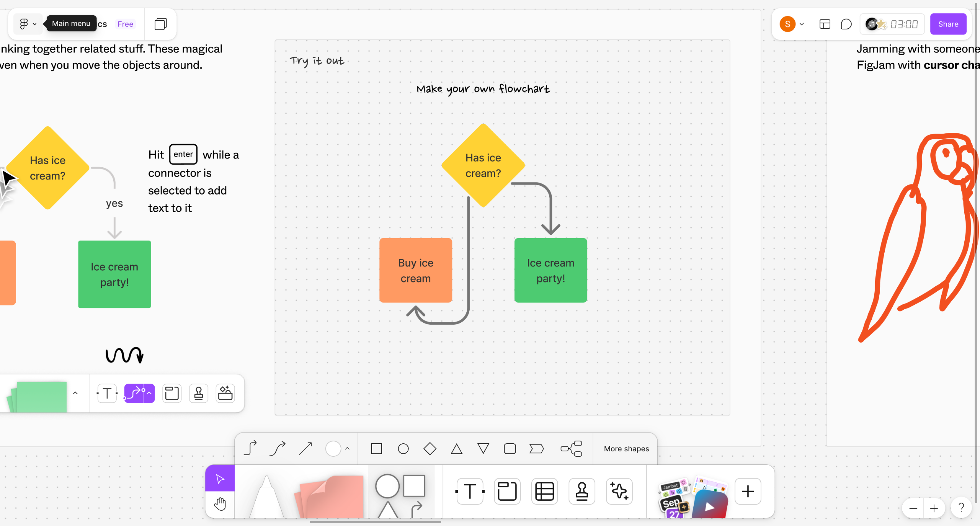The image size is (980, 526).
Task: Zoom in with the plus button
Action: [934, 508]
